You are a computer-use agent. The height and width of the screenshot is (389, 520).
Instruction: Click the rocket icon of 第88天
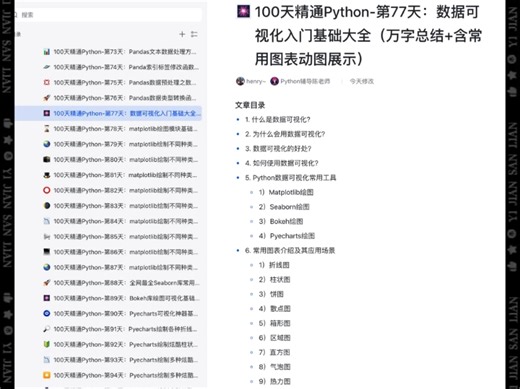(47, 283)
